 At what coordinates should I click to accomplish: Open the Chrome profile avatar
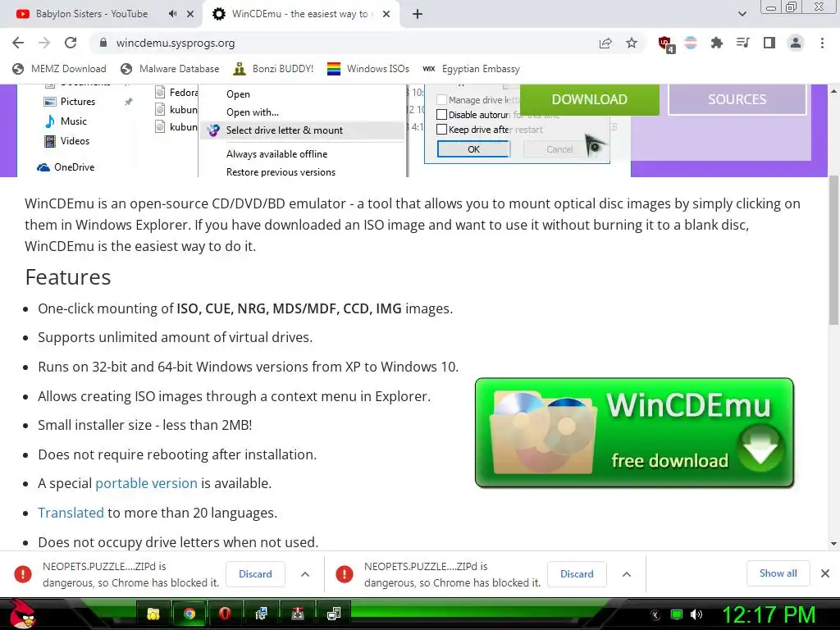click(x=796, y=43)
